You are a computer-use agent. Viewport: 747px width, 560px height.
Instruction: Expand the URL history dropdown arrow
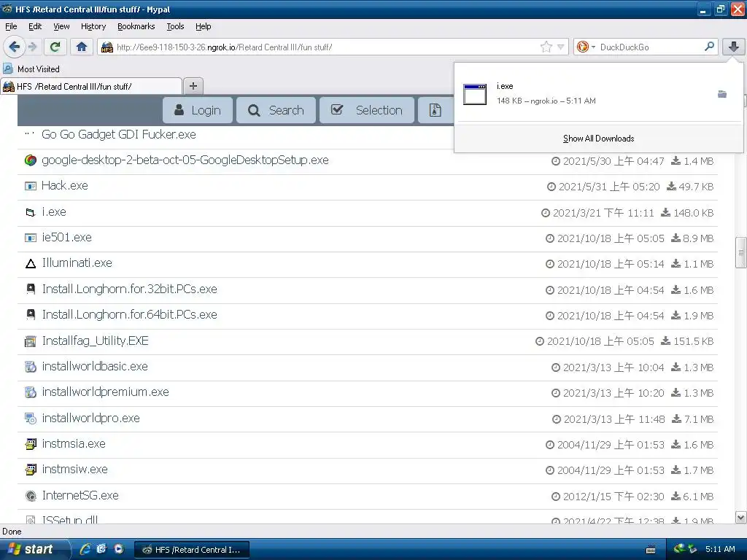coord(561,47)
